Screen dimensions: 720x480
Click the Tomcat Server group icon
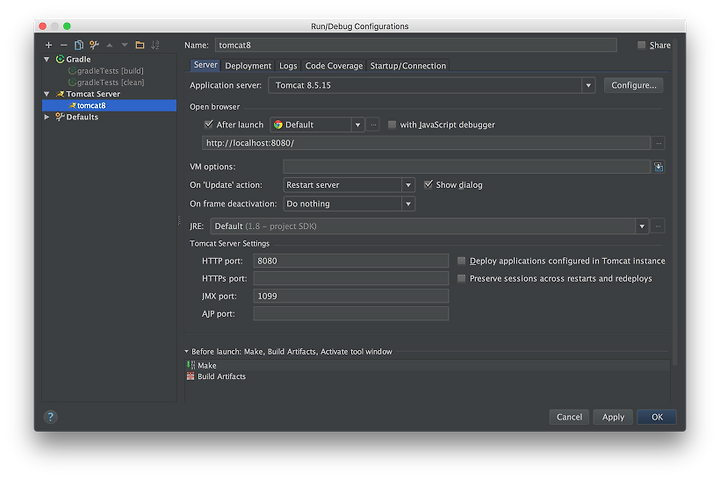coord(60,94)
